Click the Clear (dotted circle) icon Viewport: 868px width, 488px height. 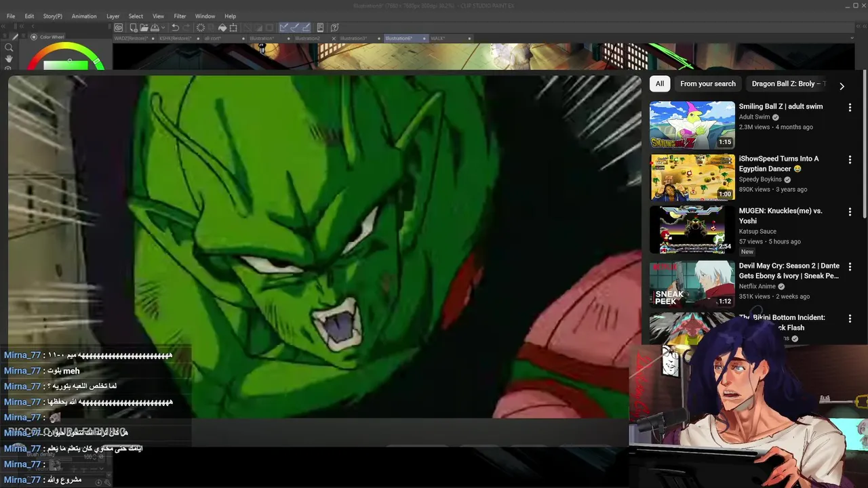(x=201, y=28)
